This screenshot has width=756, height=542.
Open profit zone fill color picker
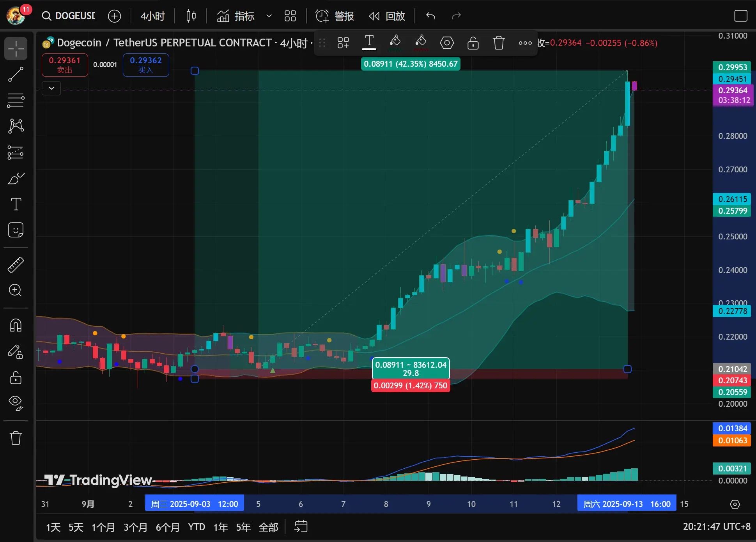pos(395,43)
